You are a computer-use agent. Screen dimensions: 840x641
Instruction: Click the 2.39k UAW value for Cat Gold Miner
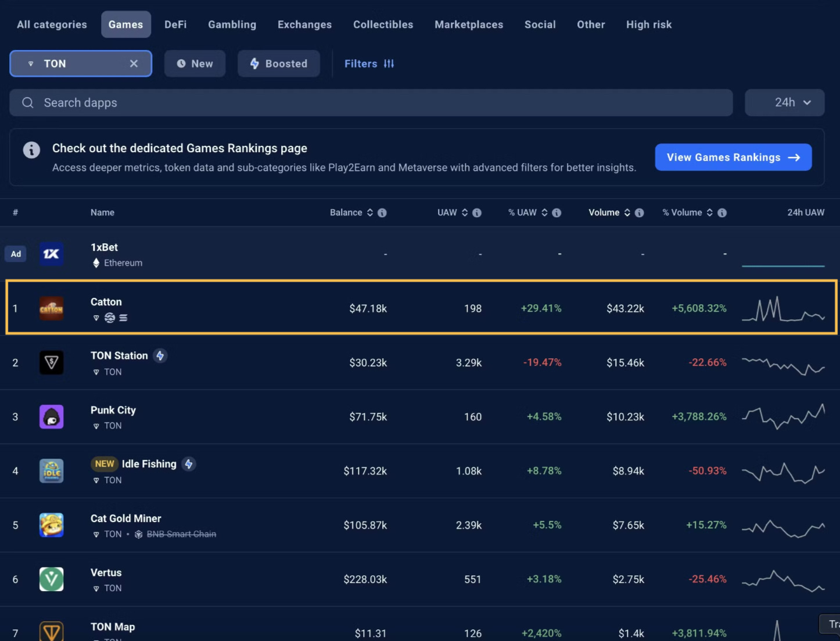(469, 525)
